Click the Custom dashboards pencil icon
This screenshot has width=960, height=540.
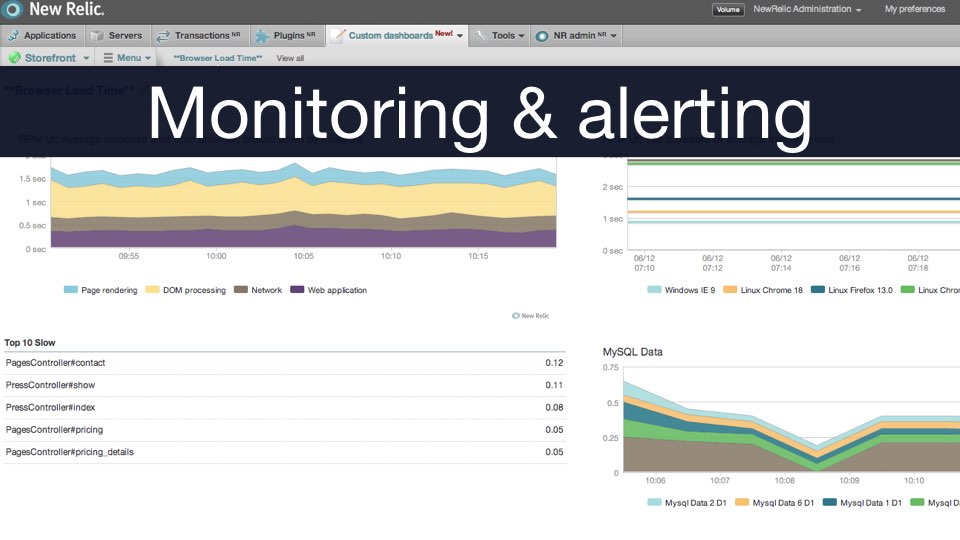338,36
